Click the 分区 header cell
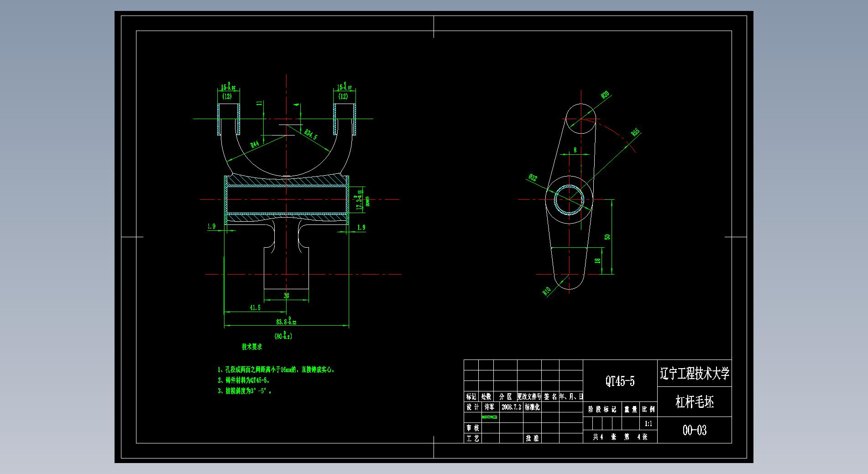 [506, 396]
